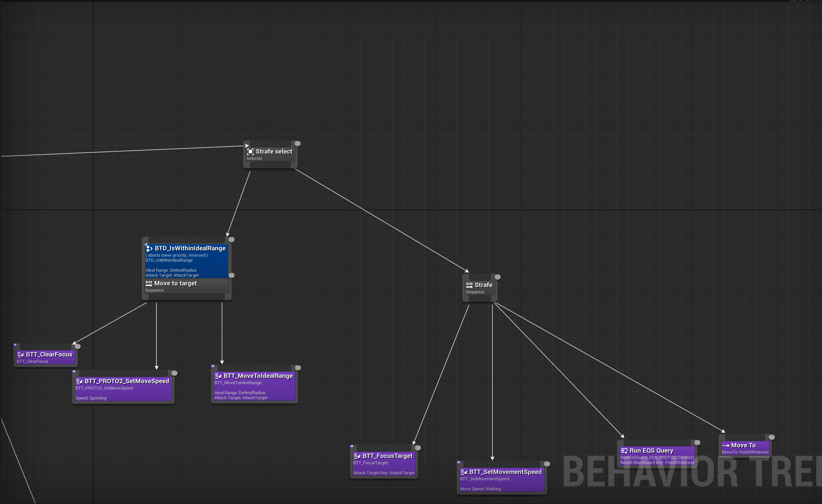Click the blue blueprint marker on BTT_ClearFocus

(15, 345)
